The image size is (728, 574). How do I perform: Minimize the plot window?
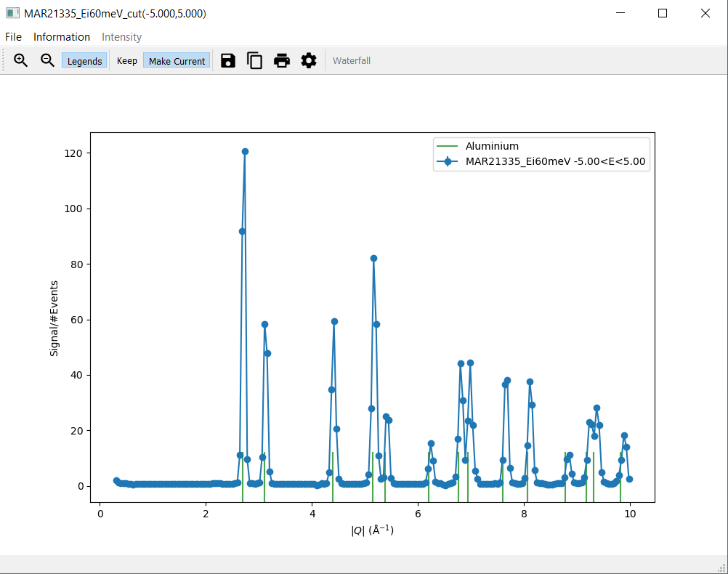click(x=620, y=14)
